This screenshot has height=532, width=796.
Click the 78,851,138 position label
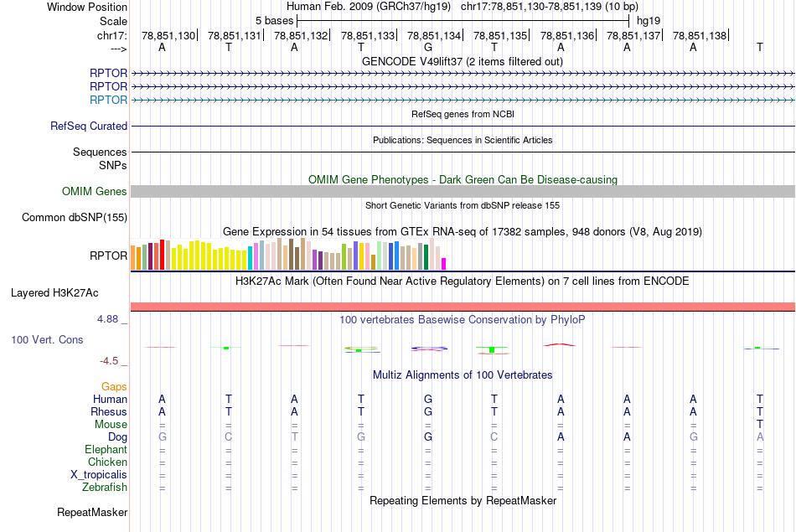[x=700, y=35]
